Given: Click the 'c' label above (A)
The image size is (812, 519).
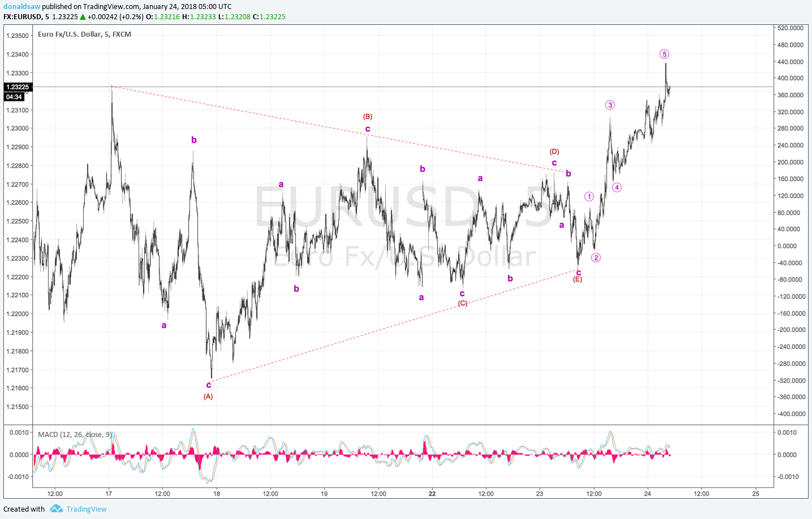Looking at the screenshot, I should (209, 386).
